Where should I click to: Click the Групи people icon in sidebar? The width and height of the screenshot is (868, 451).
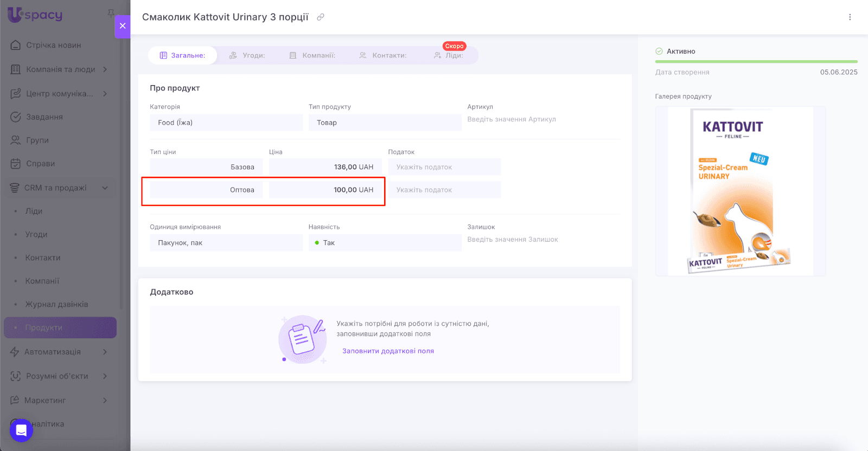click(16, 140)
